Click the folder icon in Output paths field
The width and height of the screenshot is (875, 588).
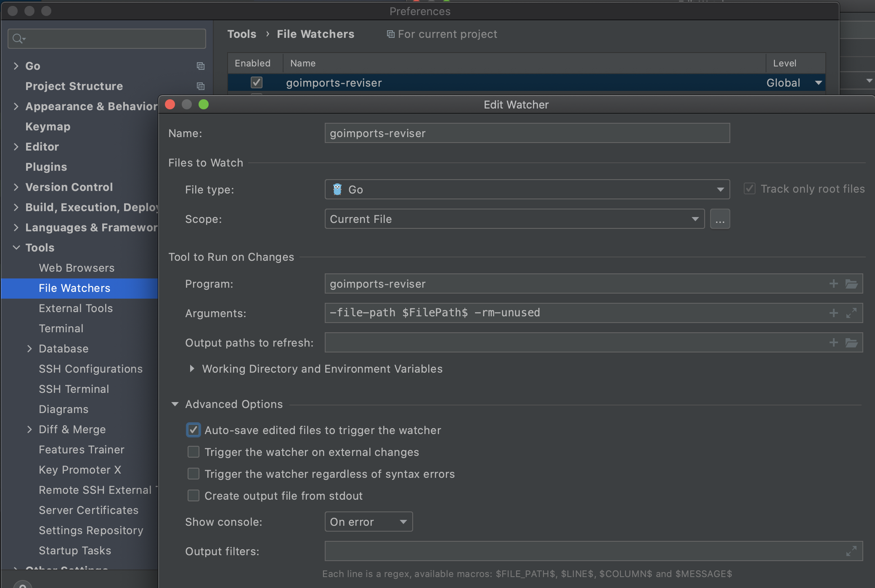click(851, 343)
